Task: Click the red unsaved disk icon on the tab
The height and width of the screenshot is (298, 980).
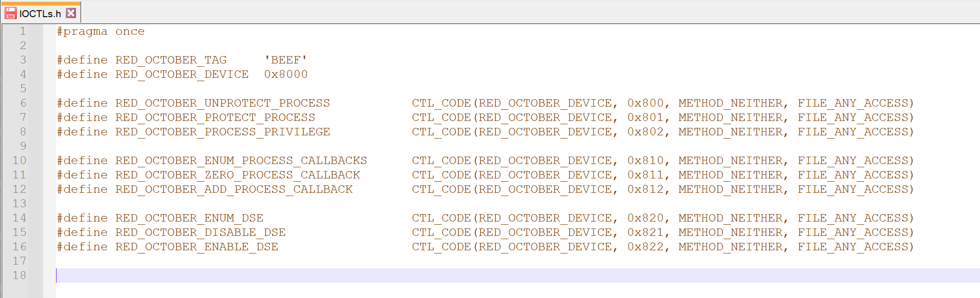Action: (10, 13)
